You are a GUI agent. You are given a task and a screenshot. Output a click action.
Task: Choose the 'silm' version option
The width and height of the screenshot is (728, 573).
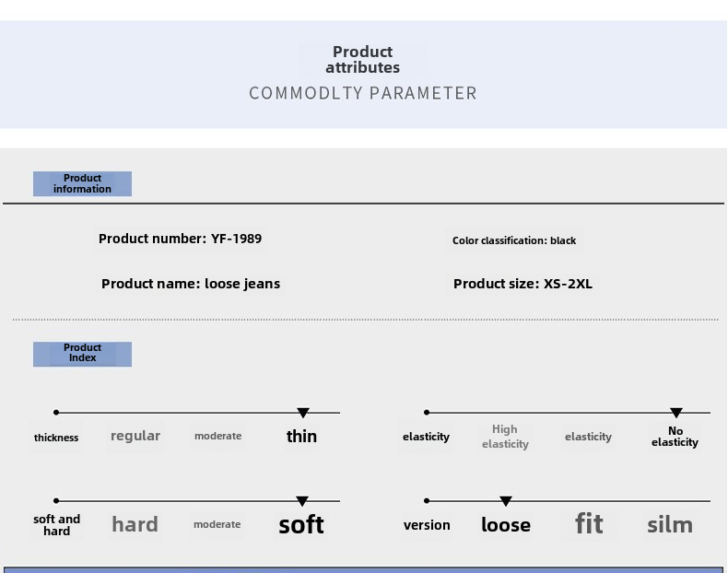670,525
